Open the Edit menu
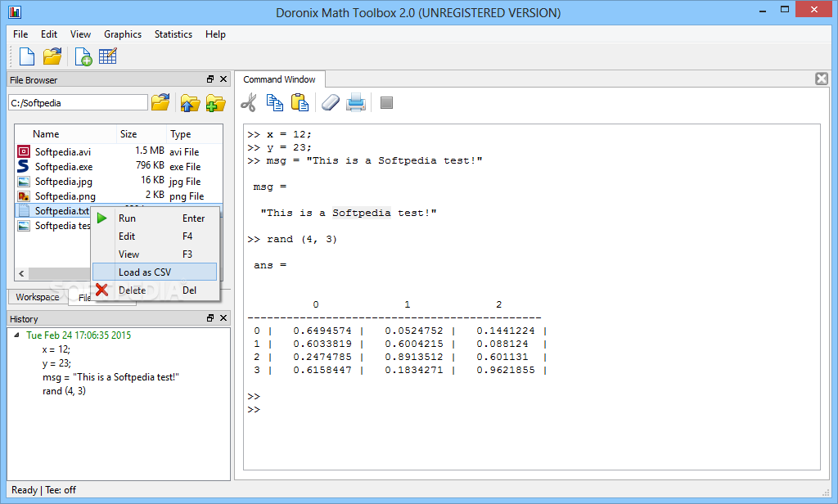Screen dimensions: 838x504 tap(48, 34)
